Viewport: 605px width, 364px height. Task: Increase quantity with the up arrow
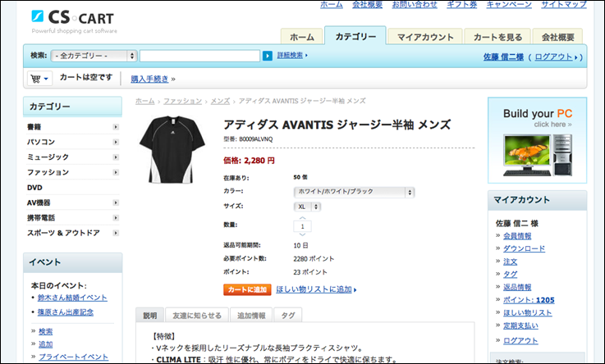point(302,217)
